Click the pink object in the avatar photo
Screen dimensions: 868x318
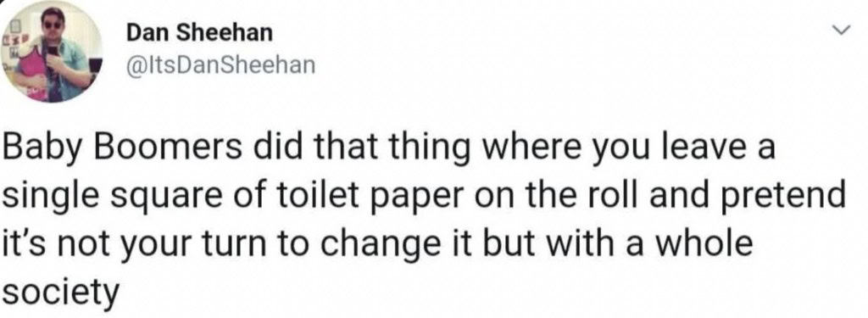coord(31,70)
